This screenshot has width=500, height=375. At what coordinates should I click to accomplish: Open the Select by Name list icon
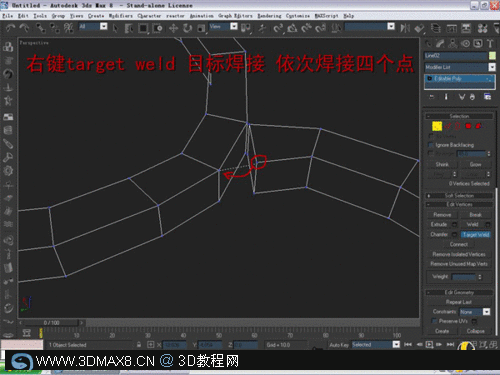coord(129,28)
